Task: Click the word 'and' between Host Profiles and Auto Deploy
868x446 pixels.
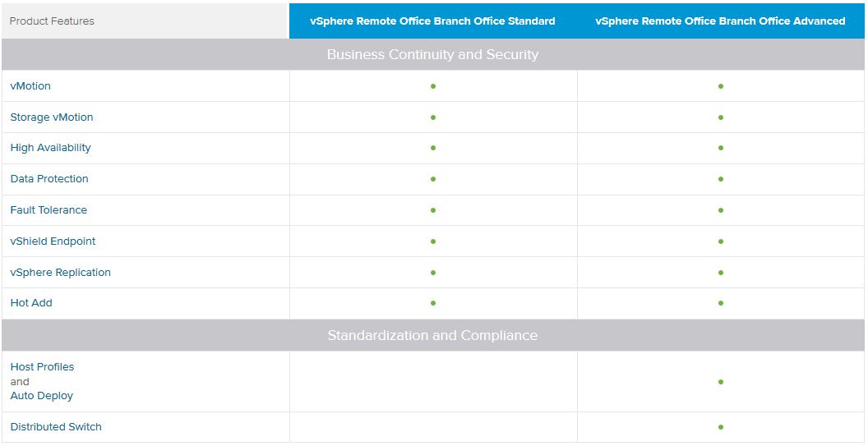Action: [x=20, y=382]
